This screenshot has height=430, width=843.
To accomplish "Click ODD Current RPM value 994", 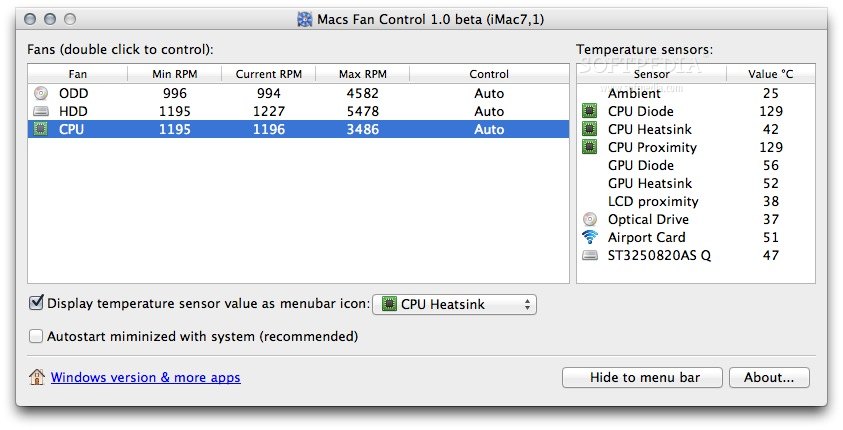I will point(269,94).
